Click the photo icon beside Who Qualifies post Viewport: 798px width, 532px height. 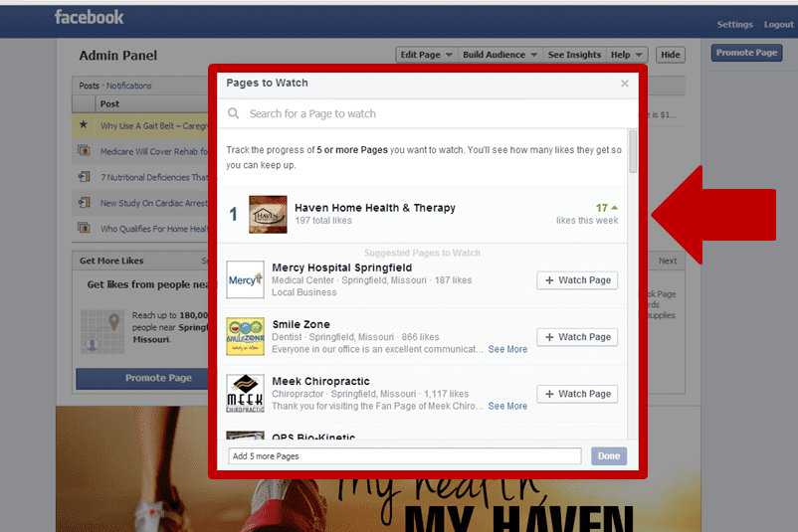(x=84, y=228)
